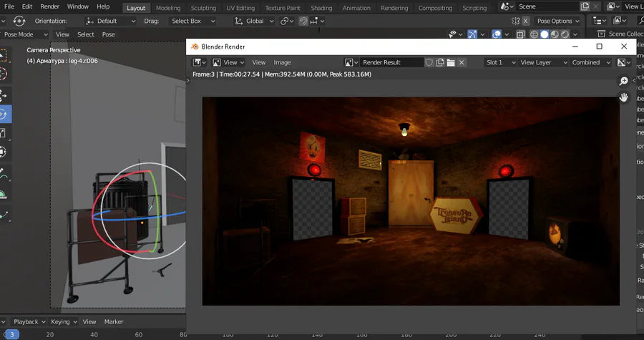Image resolution: width=644 pixels, height=340 pixels.
Task: Switch to the Texture Paint workspace tab
Action: (x=283, y=8)
